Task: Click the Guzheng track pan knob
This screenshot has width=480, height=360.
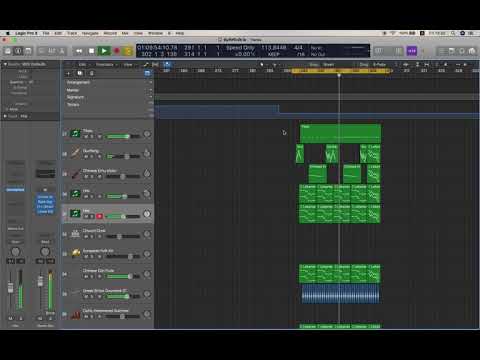Action: 147,154
